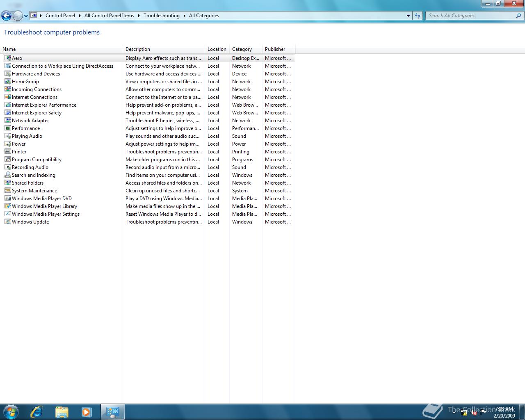
Task: Click the 'Device' category cell
Action: (x=240, y=74)
